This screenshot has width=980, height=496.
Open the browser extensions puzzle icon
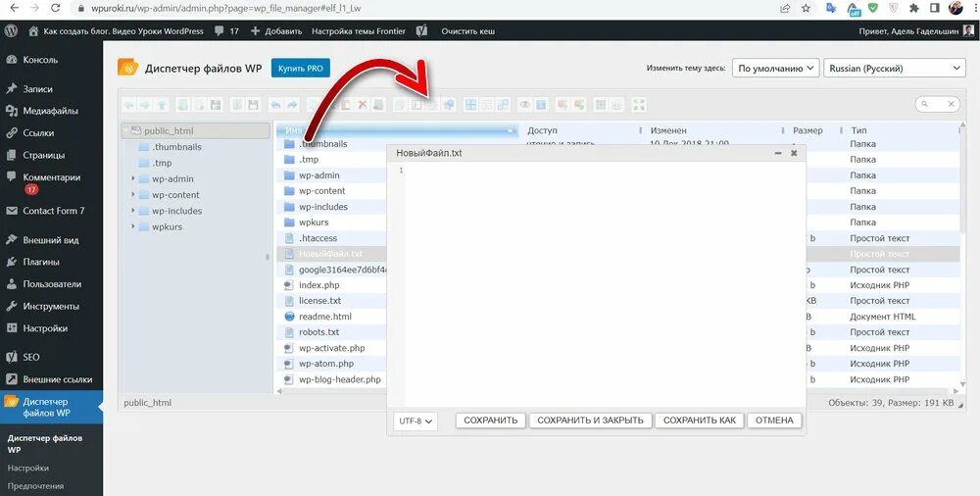coord(913,8)
